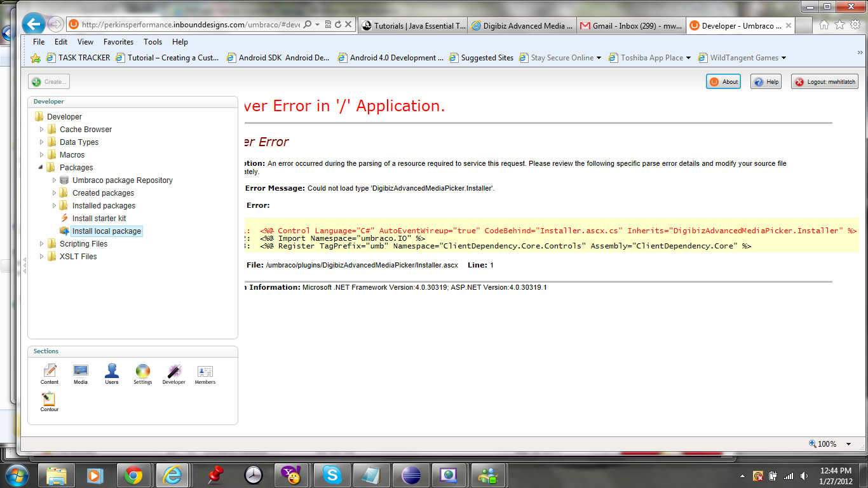Open the Settings section icon

(x=143, y=374)
